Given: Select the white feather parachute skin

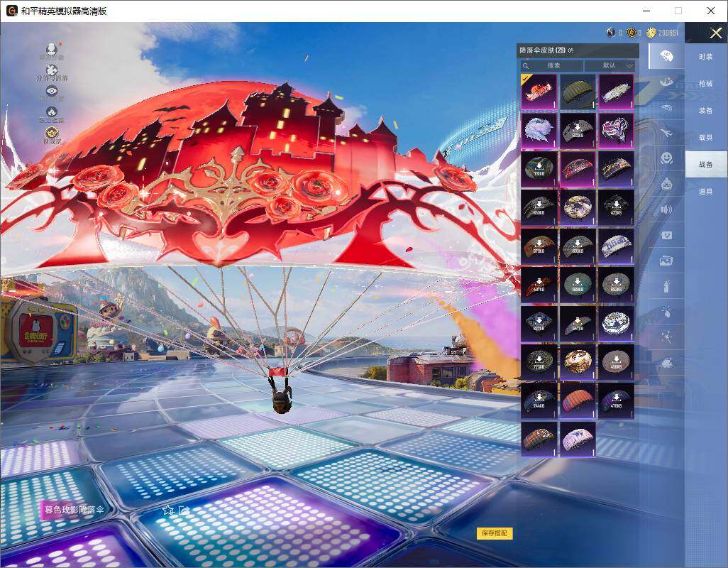Looking at the screenshot, I should tap(539, 131).
